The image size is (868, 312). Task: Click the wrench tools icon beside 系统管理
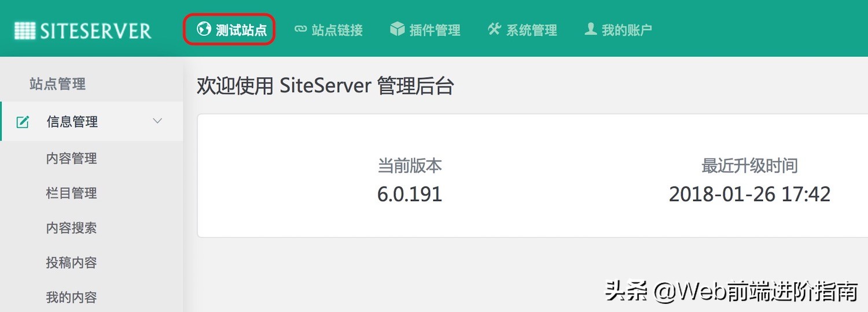[494, 28]
